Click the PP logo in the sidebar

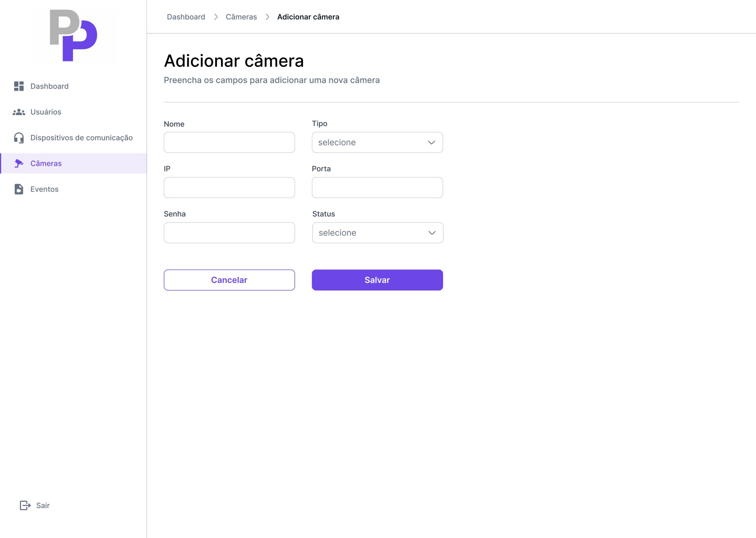coord(73,35)
